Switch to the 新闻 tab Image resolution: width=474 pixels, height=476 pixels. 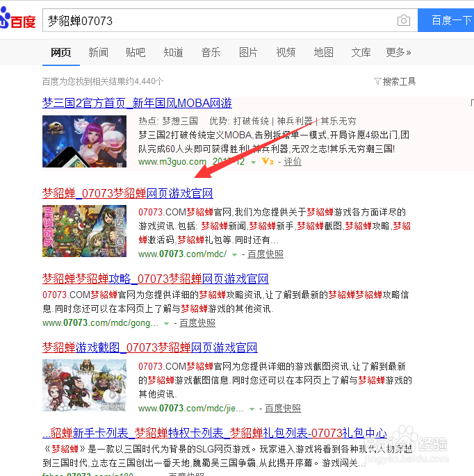click(98, 53)
